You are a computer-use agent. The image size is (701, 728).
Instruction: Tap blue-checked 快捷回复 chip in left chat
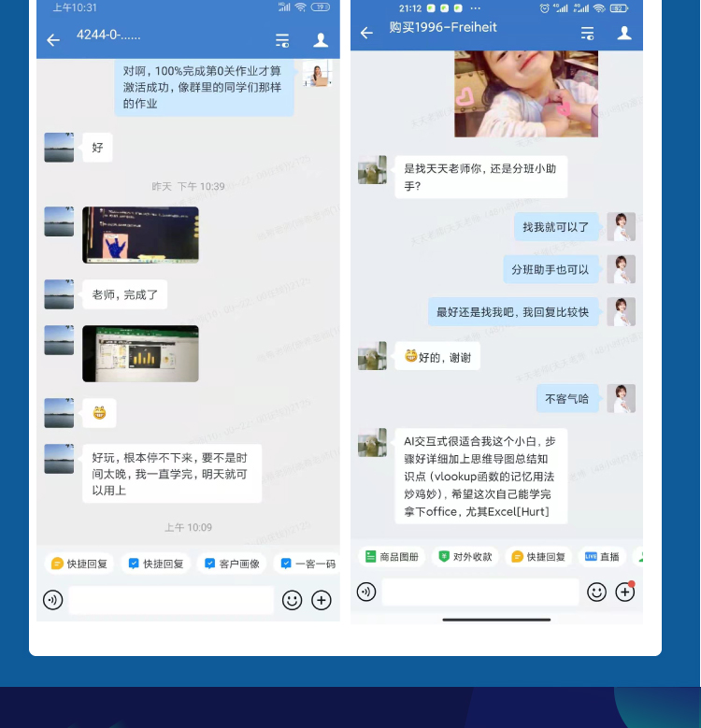click(155, 564)
